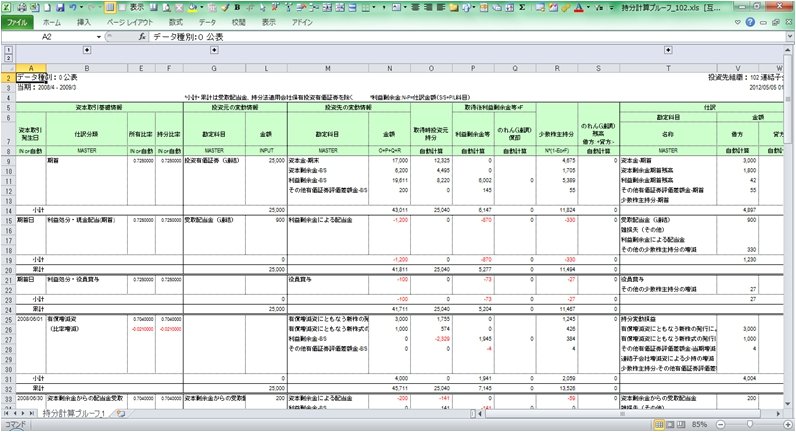Click the eraser clear icon near font color
Viewport: 796px width, 432px height.
564,8
